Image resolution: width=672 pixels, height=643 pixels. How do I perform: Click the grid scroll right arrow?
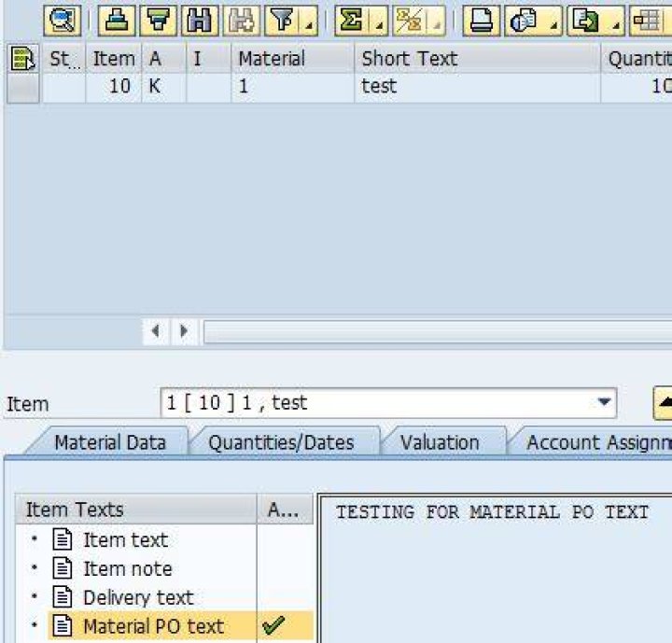184,331
